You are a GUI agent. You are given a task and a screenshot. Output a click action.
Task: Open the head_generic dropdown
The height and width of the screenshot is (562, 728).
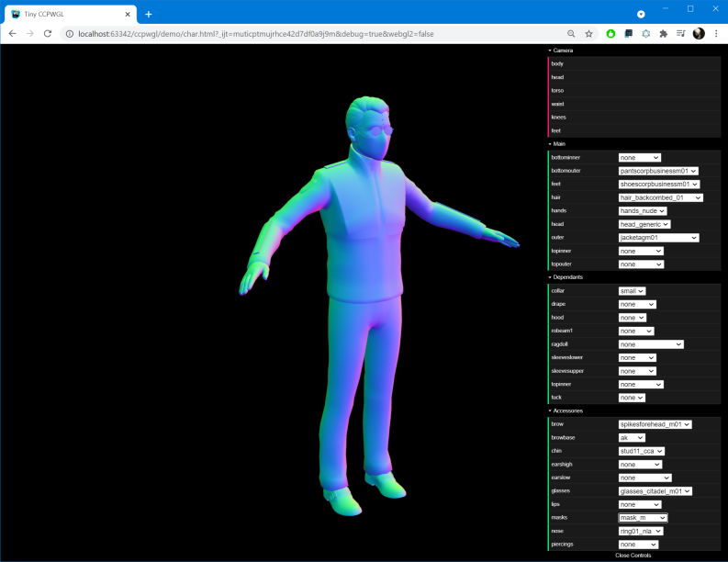tap(644, 224)
